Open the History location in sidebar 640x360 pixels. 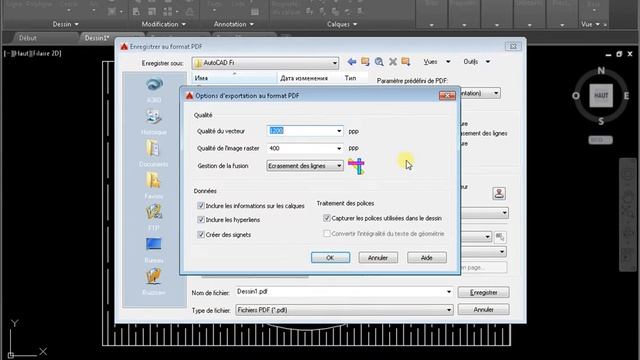click(x=154, y=122)
